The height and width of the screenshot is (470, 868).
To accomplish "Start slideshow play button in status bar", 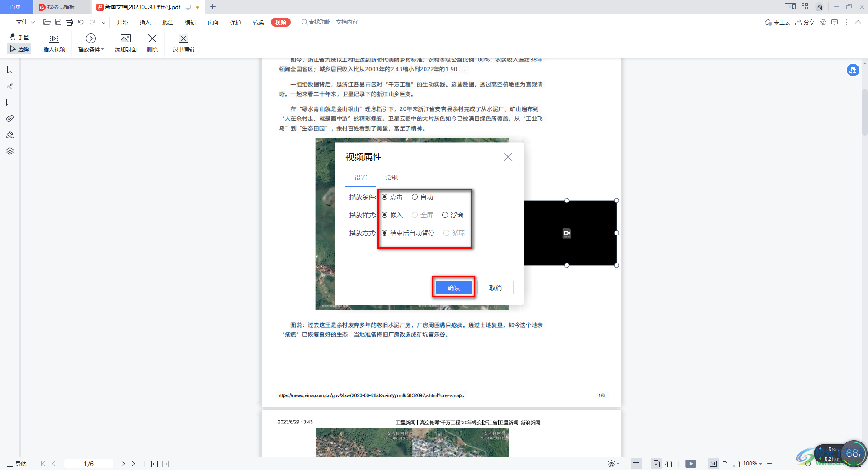I will 690,464.
